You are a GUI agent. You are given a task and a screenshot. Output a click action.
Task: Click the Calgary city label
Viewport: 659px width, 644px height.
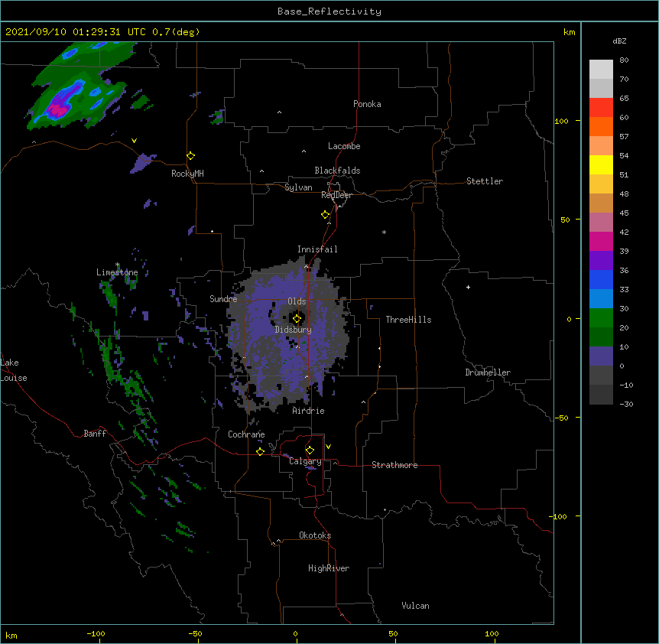(305, 461)
